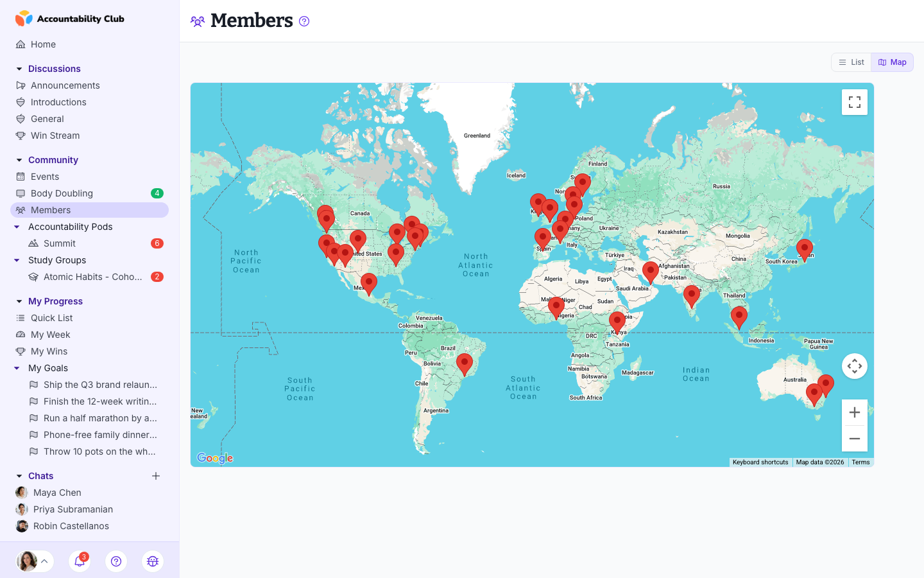Click the Google logo on map
924x578 pixels.
(x=215, y=458)
